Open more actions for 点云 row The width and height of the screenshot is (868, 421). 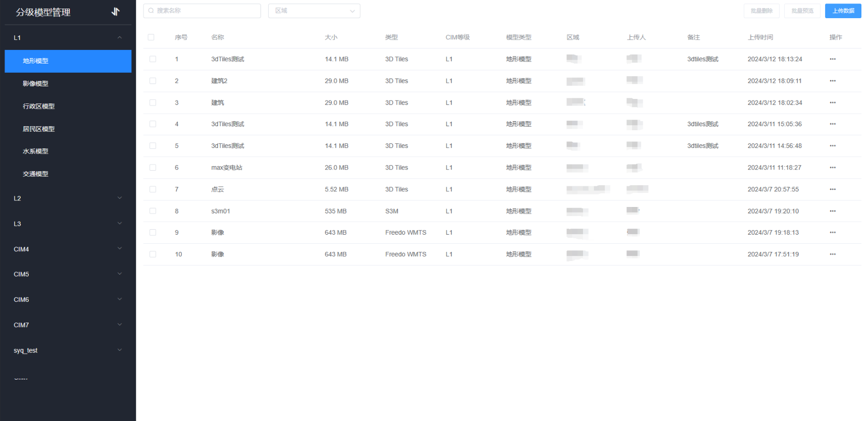(x=832, y=189)
